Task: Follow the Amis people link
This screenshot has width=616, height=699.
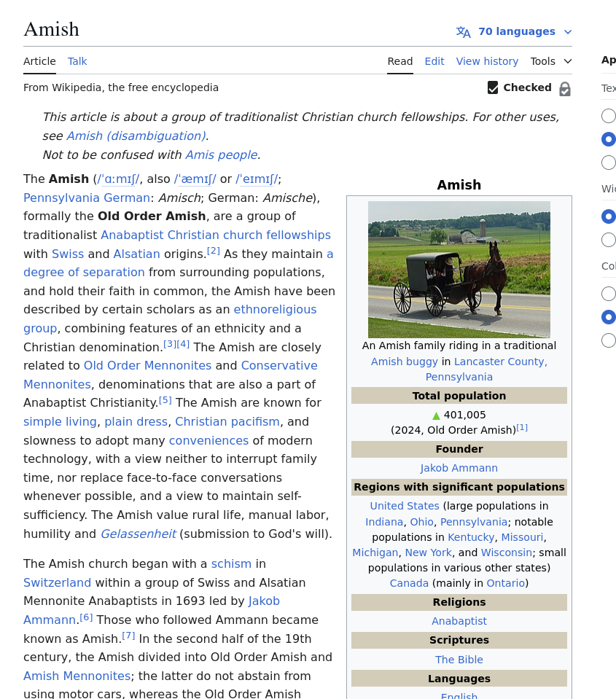Action: (222, 155)
